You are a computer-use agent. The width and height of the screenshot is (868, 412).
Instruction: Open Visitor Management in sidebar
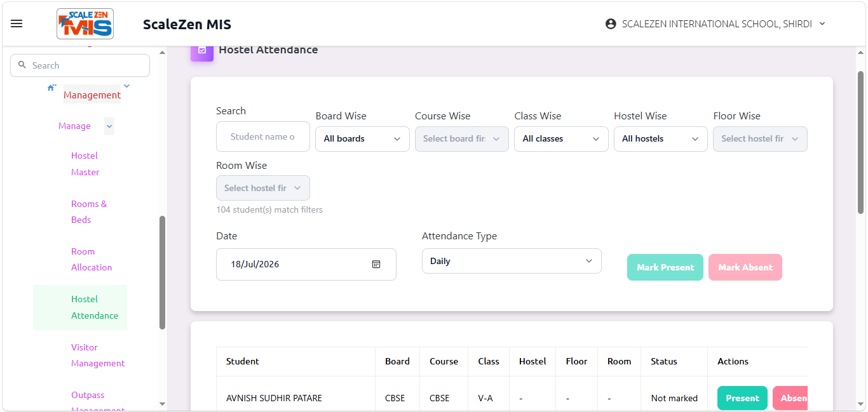pyautogui.click(x=98, y=355)
